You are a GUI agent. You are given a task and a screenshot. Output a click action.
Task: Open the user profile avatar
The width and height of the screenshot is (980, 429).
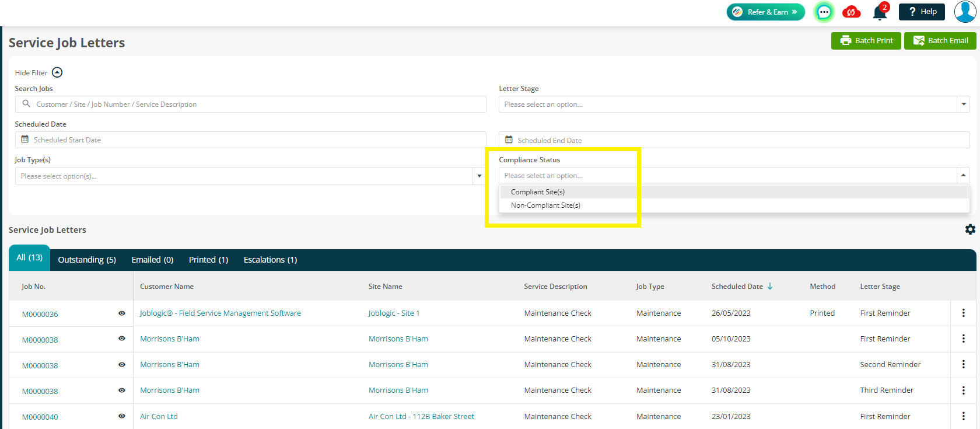[x=965, y=12]
